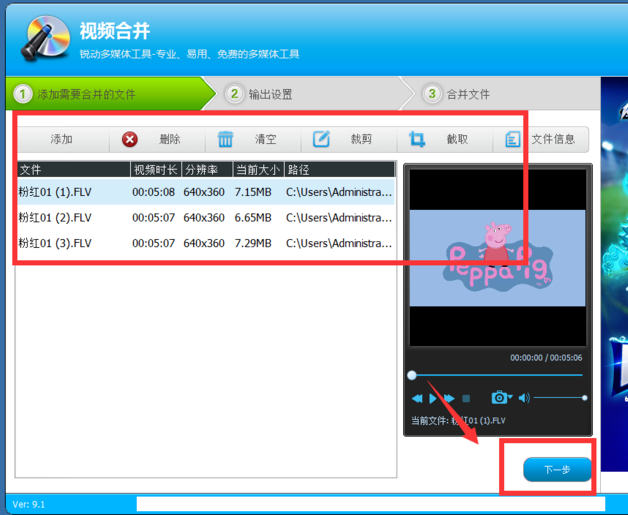Click size 7.29MB of third file
628x515 pixels.
pos(253,243)
